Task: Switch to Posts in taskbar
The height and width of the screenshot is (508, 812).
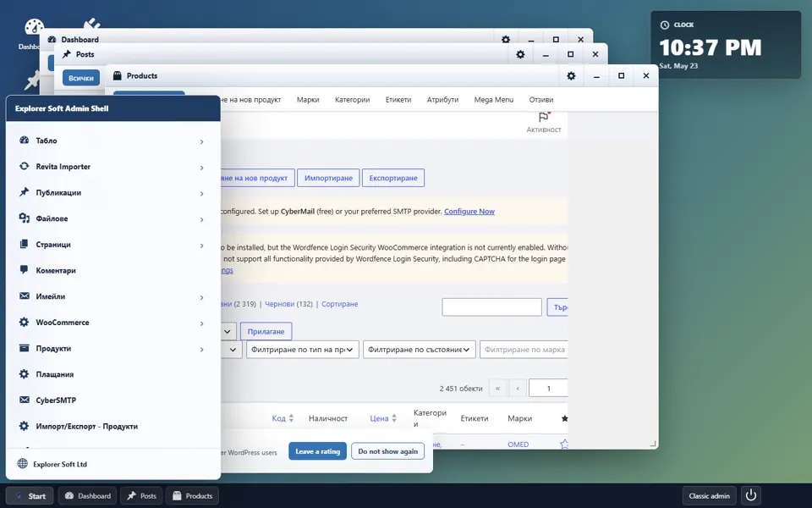Action: point(141,495)
